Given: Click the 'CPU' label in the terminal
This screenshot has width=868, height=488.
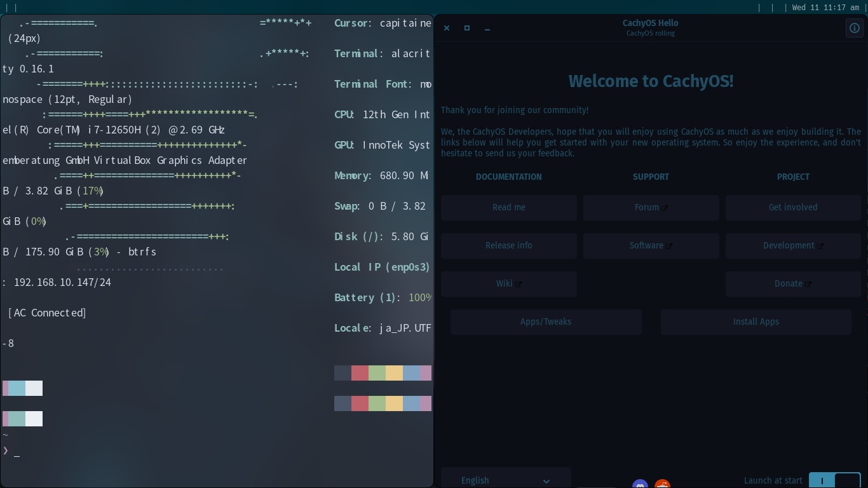Looking at the screenshot, I should [x=343, y=115].
